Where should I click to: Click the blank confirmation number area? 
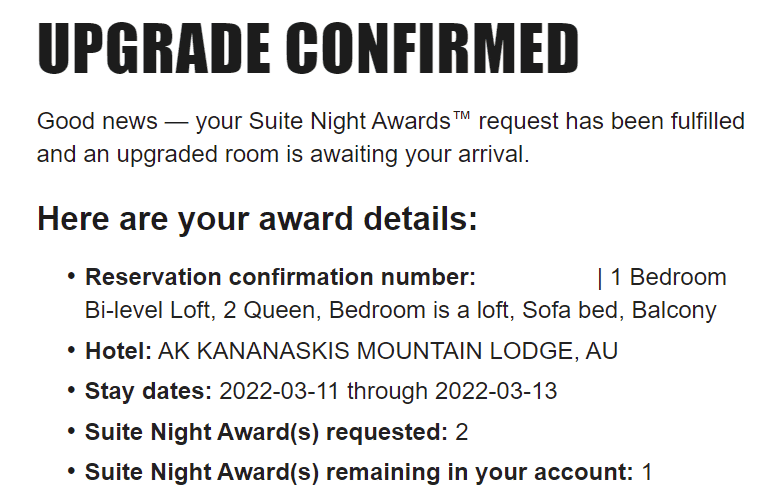(536, 277)
